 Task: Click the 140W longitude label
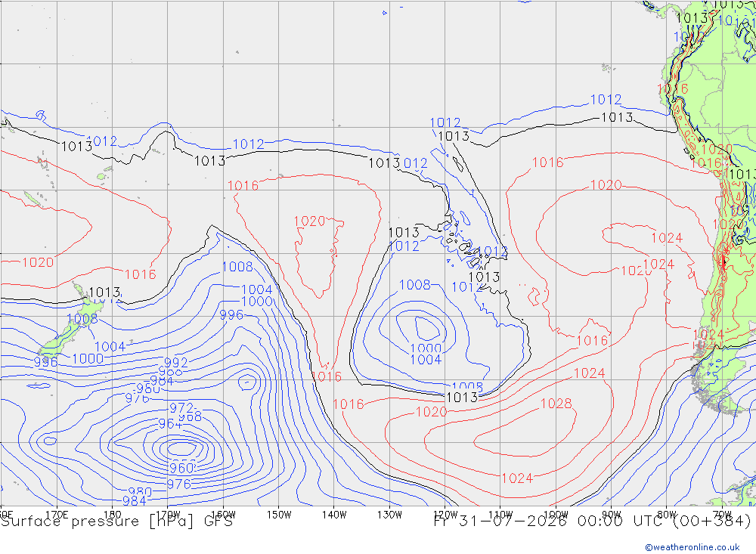334,515
